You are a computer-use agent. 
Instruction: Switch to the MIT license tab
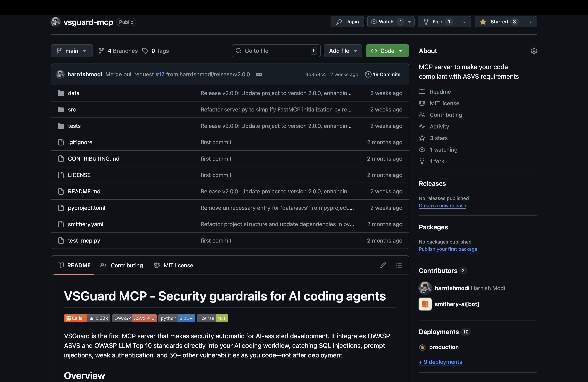click(x=173, y=265)
